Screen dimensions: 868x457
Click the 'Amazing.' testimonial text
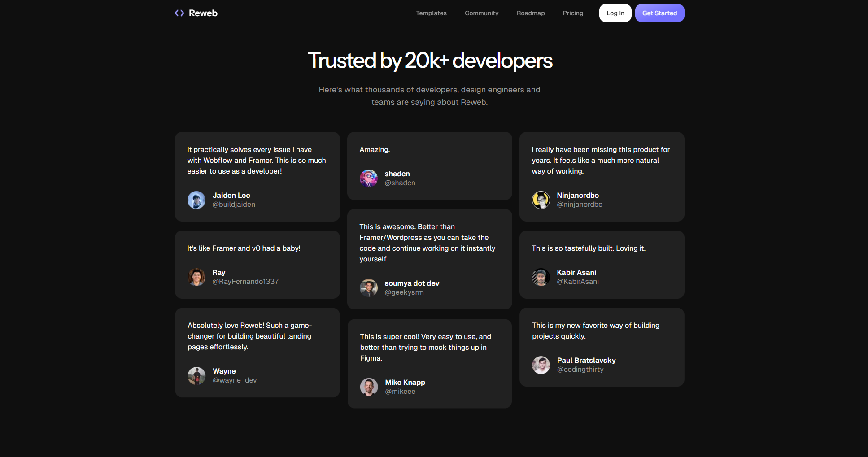[x=375, y=150]
